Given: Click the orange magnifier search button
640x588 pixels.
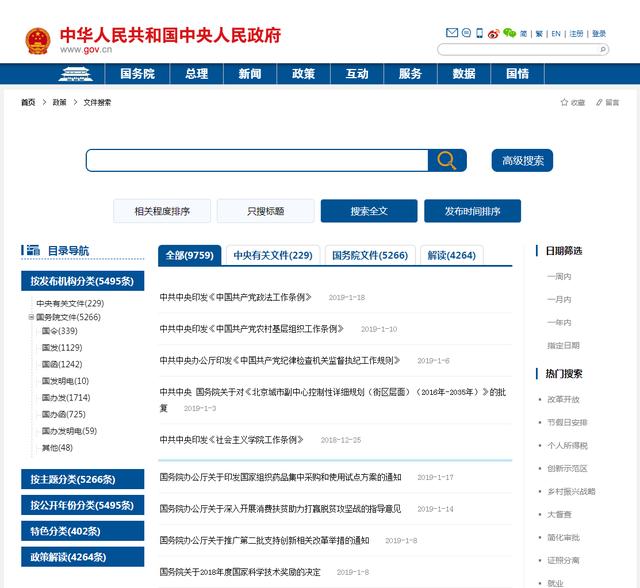Looking at the screenshot, I should [447, 160].
